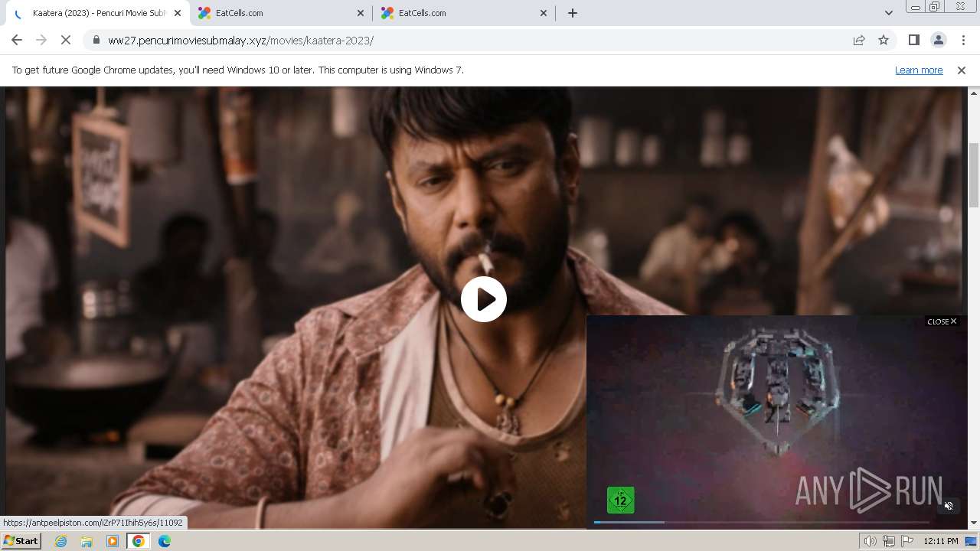Open Chrome three-dot menu
This screenshot has width=980, height=551.
coord(963,41)
